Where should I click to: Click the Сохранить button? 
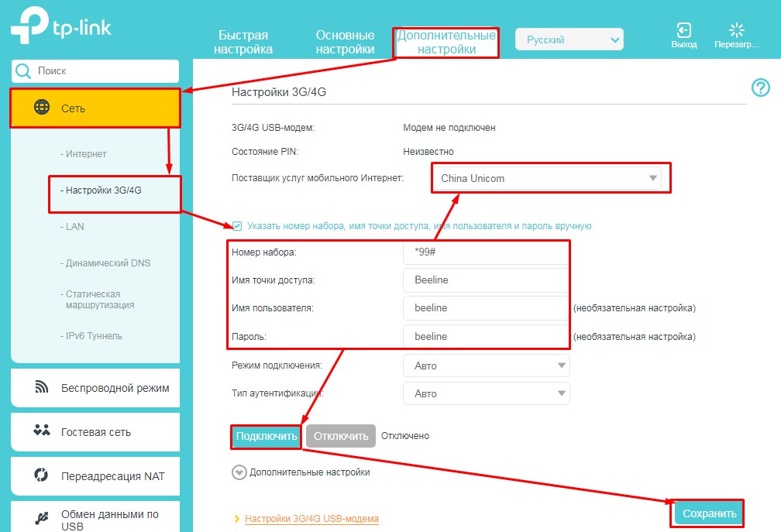click(709, 513)
